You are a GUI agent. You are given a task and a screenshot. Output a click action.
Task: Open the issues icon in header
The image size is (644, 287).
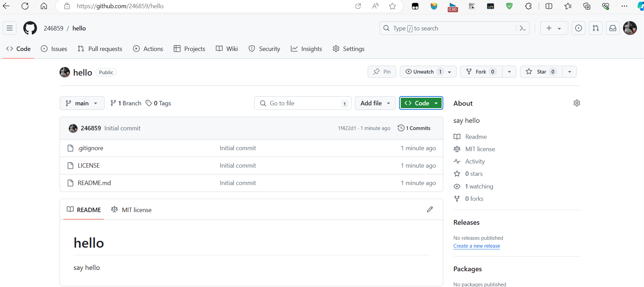(579, 28)
